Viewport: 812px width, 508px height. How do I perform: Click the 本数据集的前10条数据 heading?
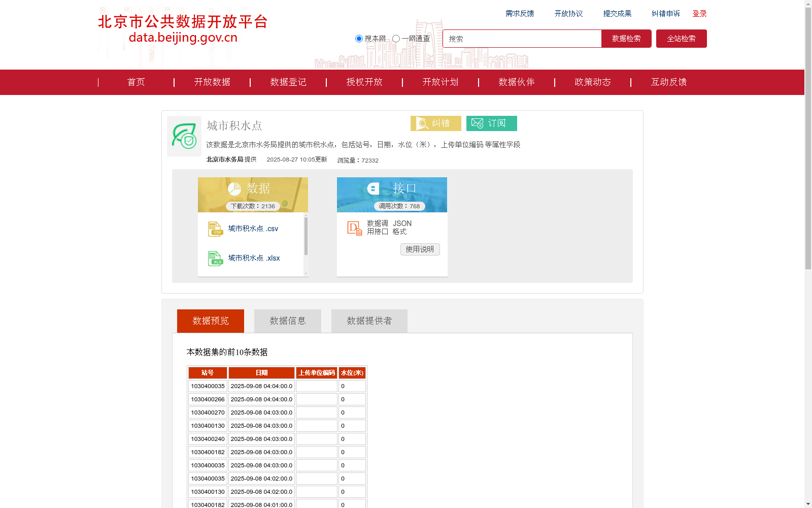[x=227, y=352]
